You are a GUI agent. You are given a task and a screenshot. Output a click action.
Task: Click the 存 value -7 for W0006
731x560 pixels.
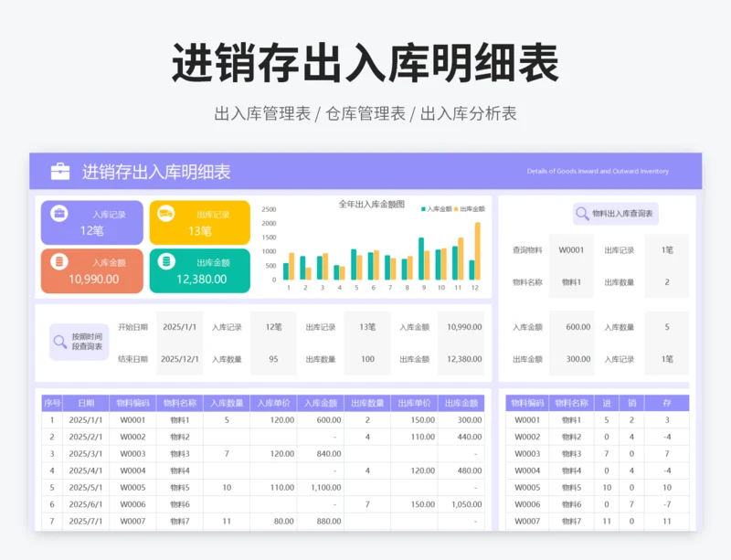coord(667,504)
